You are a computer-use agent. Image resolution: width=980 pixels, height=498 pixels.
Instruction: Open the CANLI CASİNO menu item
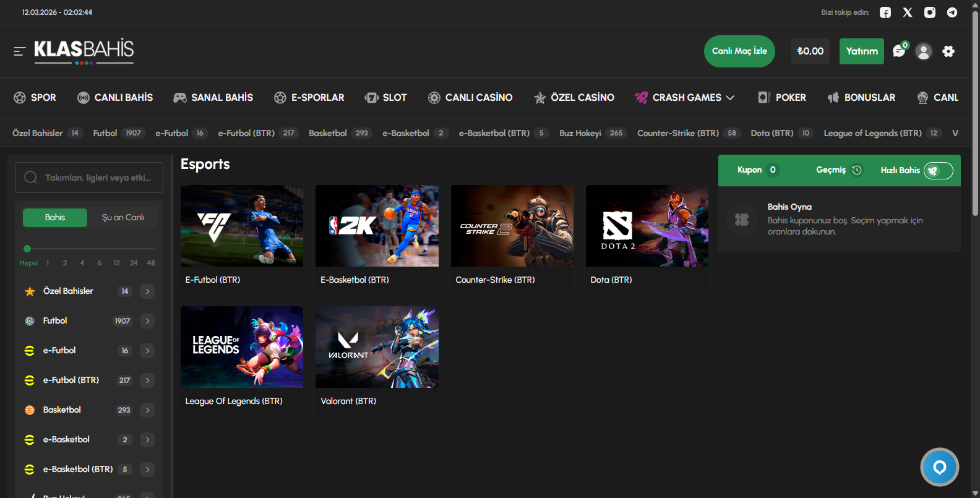[x=470, y=98]
